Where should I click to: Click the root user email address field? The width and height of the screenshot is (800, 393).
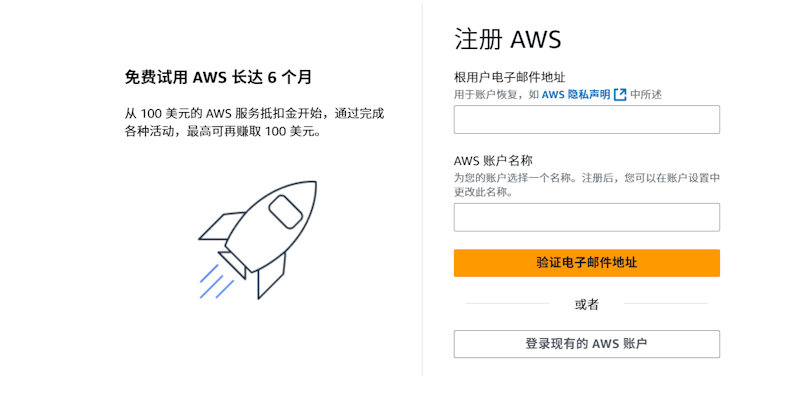point(587,119)
